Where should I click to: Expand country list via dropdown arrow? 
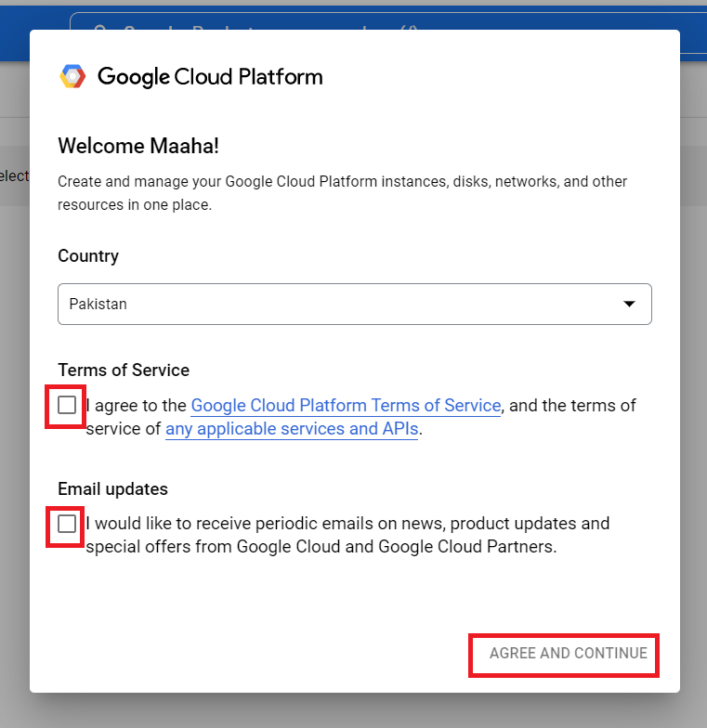coord(629,305)
